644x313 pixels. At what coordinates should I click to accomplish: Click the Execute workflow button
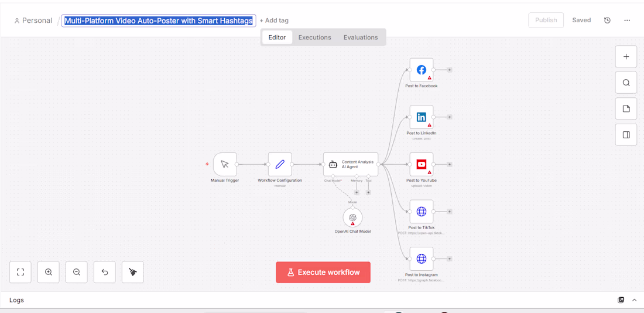323,273
